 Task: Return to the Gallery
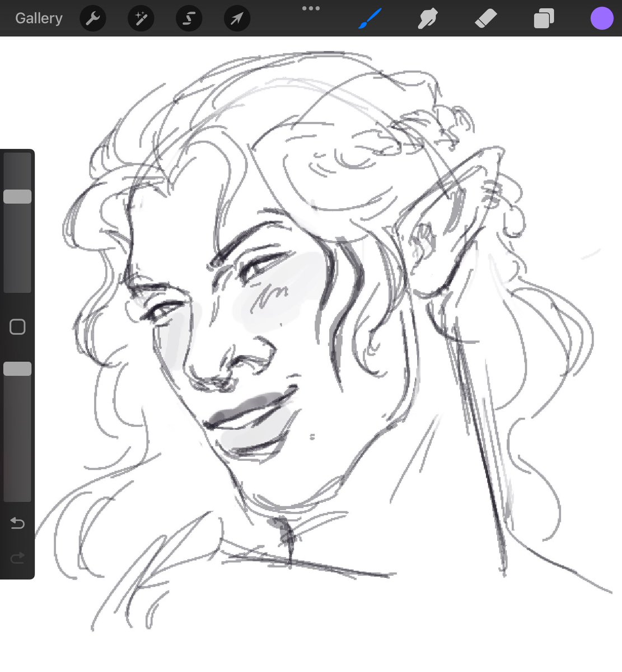[x=39, y=18]
